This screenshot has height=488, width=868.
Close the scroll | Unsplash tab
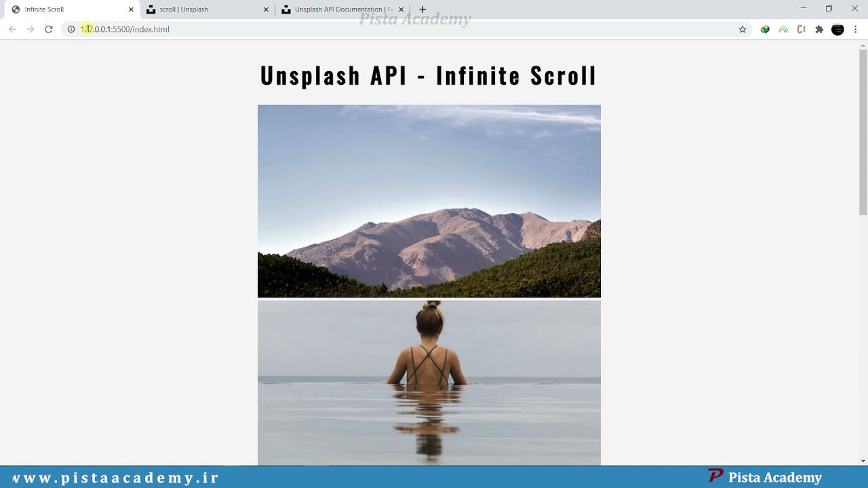point(266,9)
